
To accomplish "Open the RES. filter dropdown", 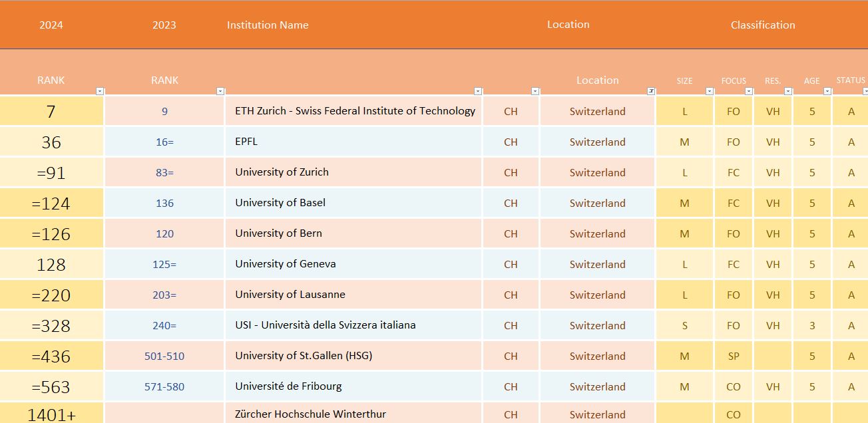I will coord(788,91).
